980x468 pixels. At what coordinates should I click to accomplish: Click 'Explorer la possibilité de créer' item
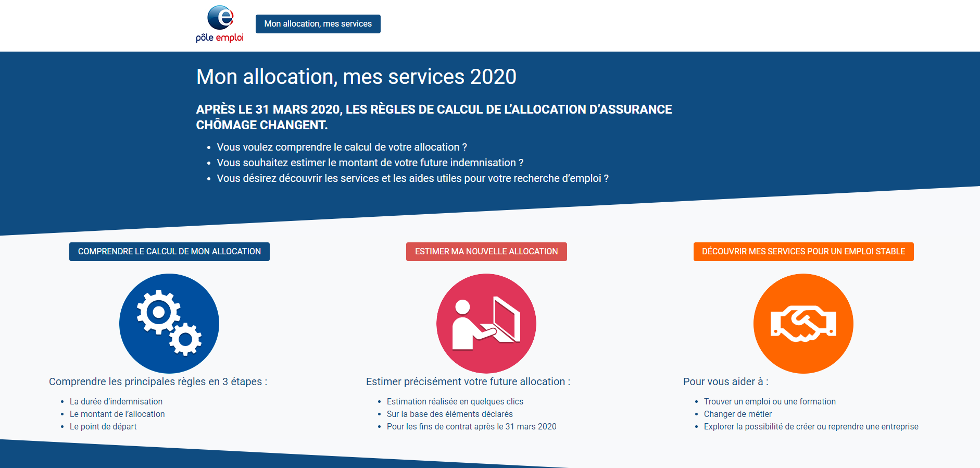pos(811,426)
